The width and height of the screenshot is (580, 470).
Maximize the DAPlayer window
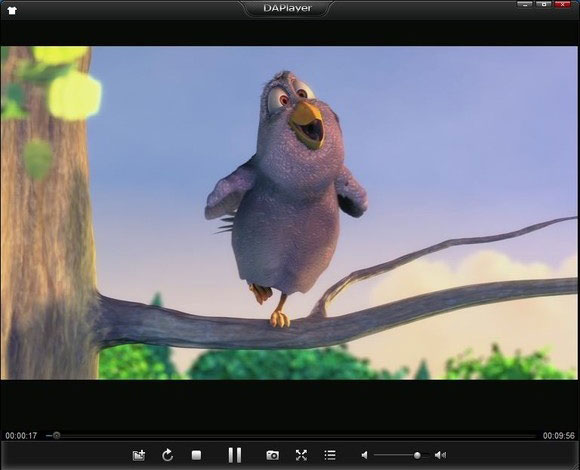tap(543, 4)
